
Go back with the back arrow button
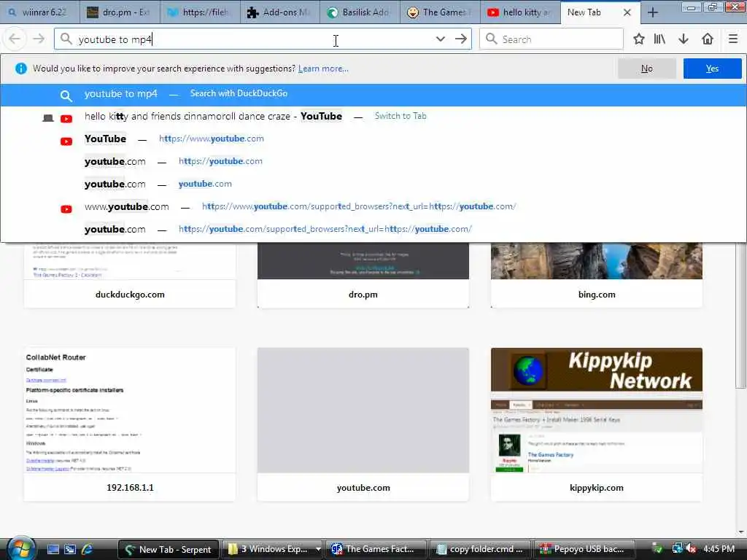[15, 39]
